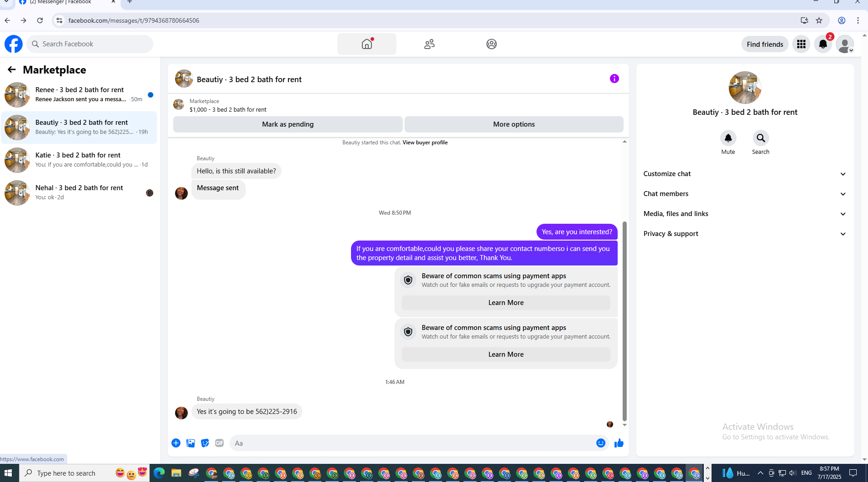Open the Facebook logo home link

pyautogui.click(x=14, y=44)
